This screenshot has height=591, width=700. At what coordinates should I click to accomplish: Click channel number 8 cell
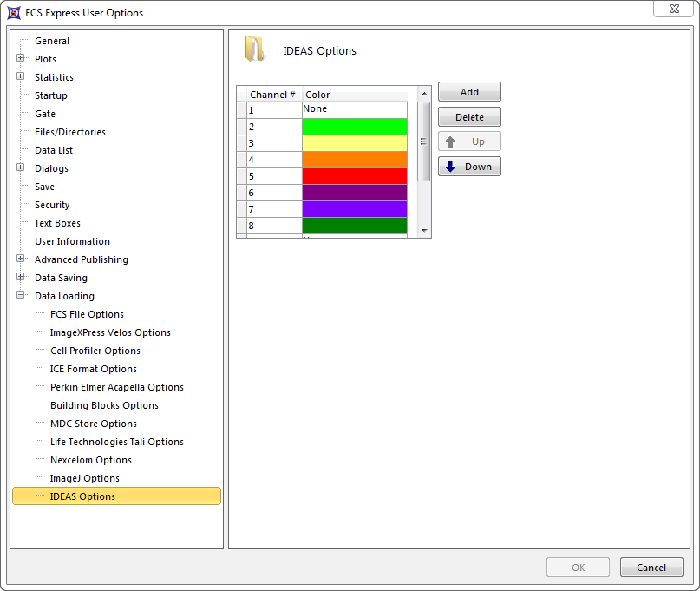coord(274,226)
